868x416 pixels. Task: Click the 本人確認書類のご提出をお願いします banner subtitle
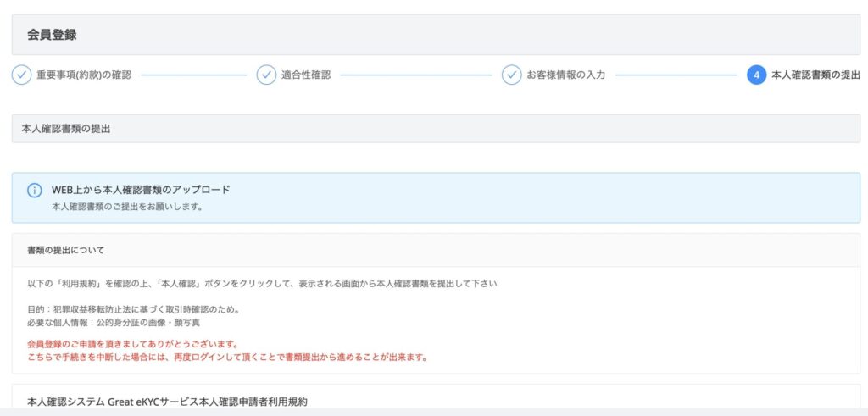[127, 206]
